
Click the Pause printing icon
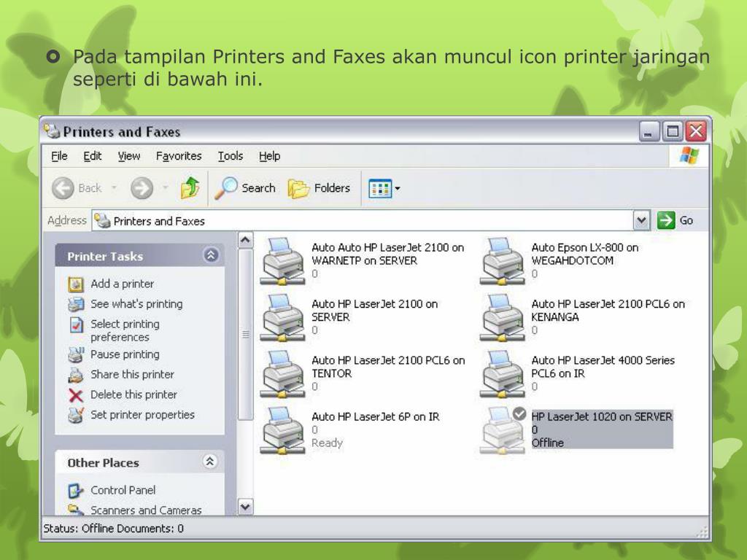76,355
